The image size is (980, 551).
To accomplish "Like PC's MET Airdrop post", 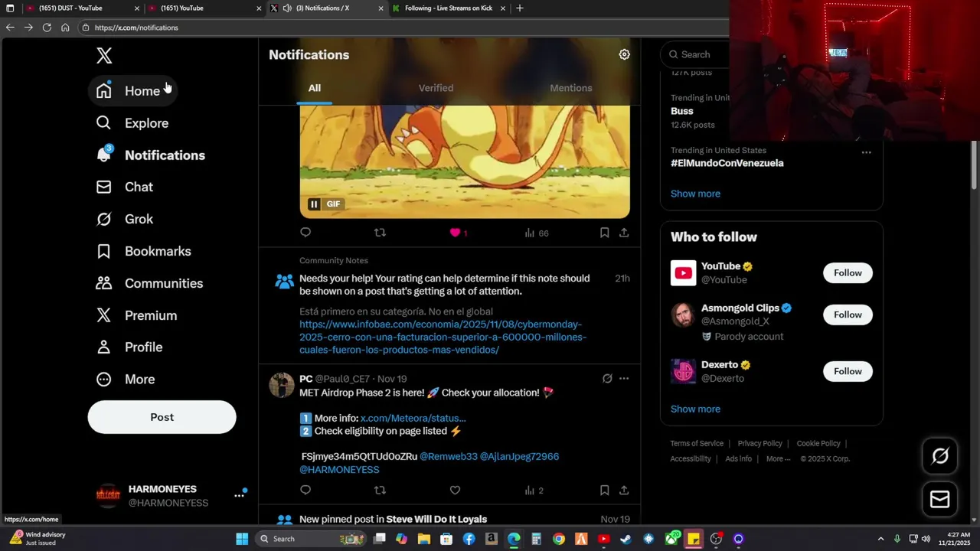I will (455, 491).
